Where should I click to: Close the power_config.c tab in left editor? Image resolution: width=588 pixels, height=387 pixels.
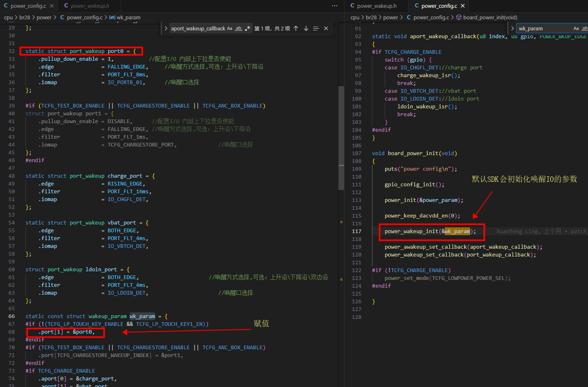tap(52, 6)
